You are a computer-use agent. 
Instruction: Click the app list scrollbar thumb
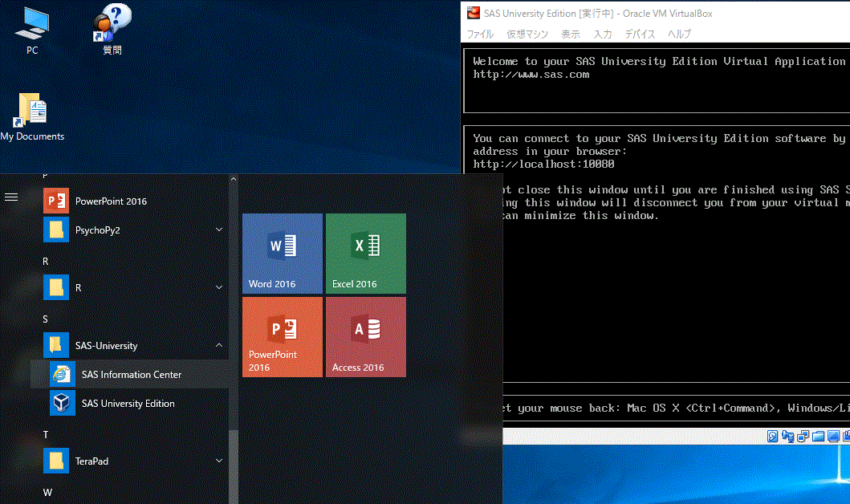click(234, 466)
